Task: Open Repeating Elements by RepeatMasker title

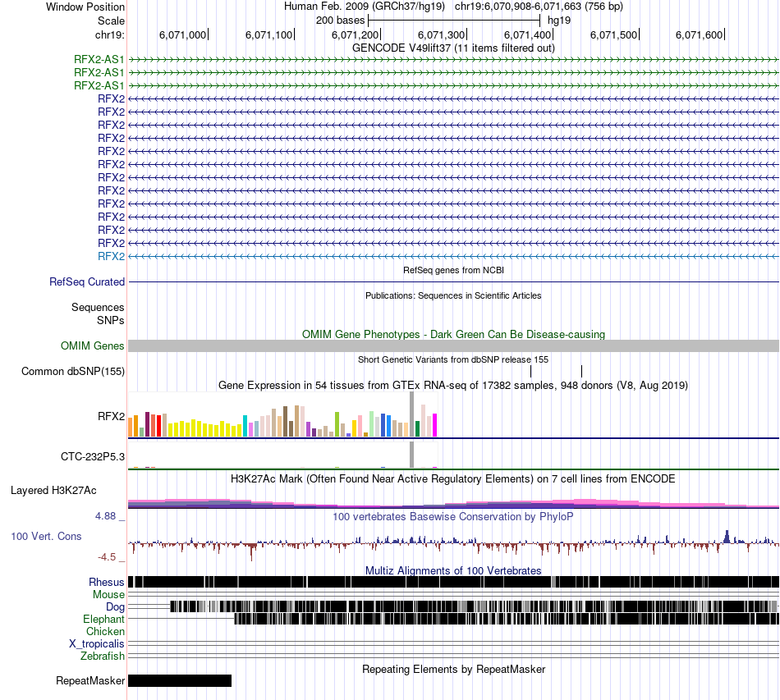Action: 453,669
